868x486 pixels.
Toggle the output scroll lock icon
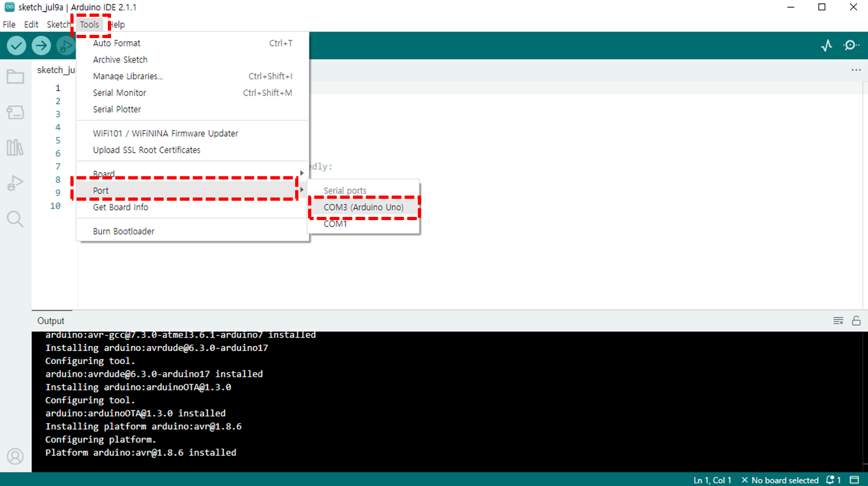(x=856, y=321)
